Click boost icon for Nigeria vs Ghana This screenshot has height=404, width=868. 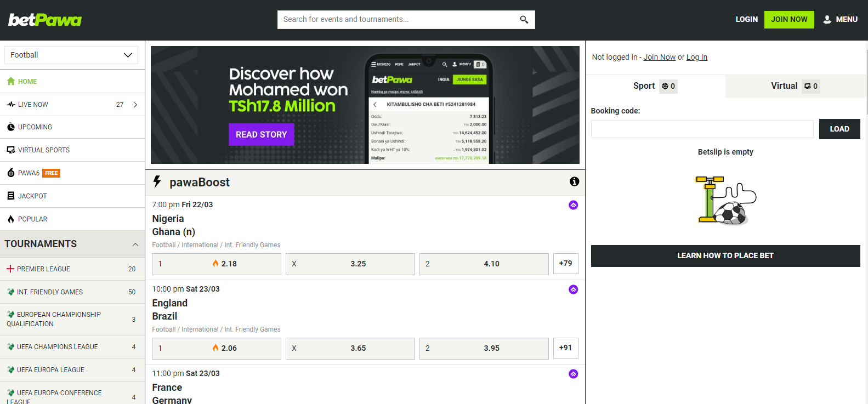click(x=574, y=205)
